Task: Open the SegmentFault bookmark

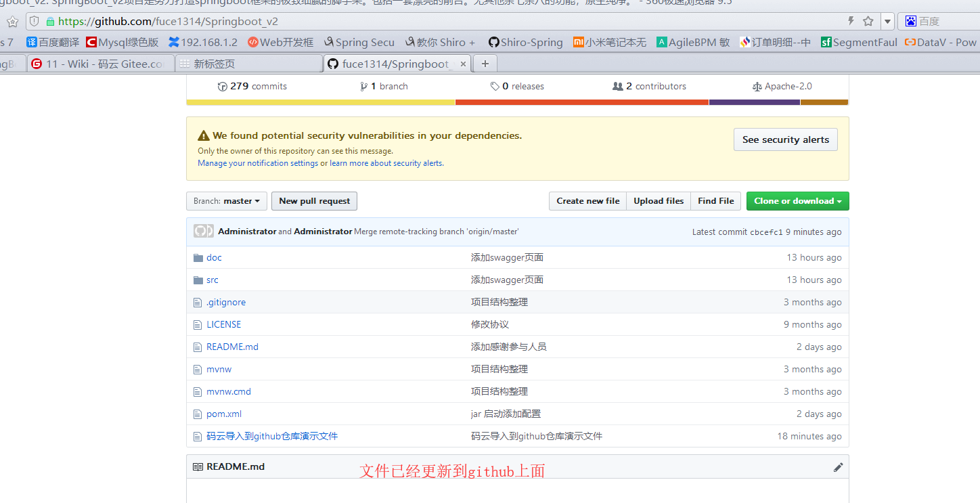Action: pyautogui.click(x=859, y=42)
